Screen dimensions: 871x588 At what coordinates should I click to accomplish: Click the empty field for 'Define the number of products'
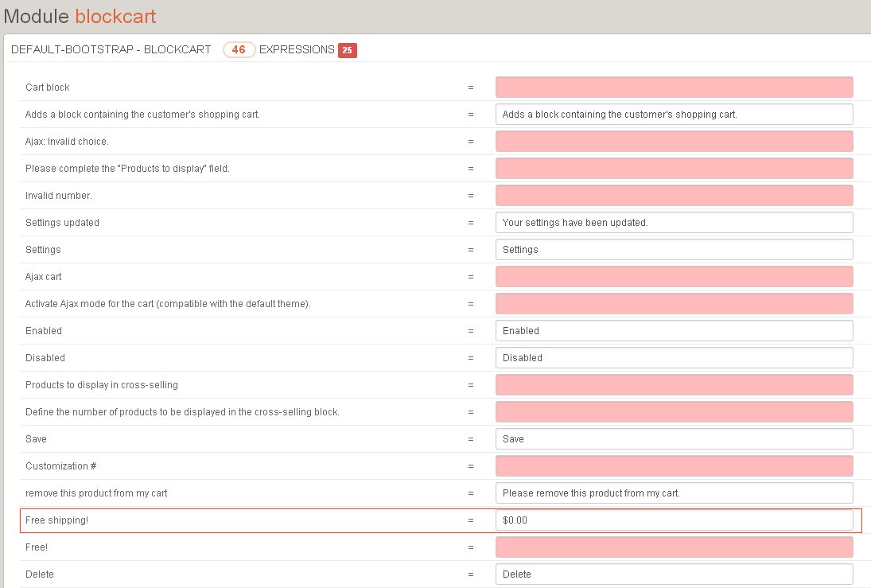pyautogui.click(x=675, y=412)
